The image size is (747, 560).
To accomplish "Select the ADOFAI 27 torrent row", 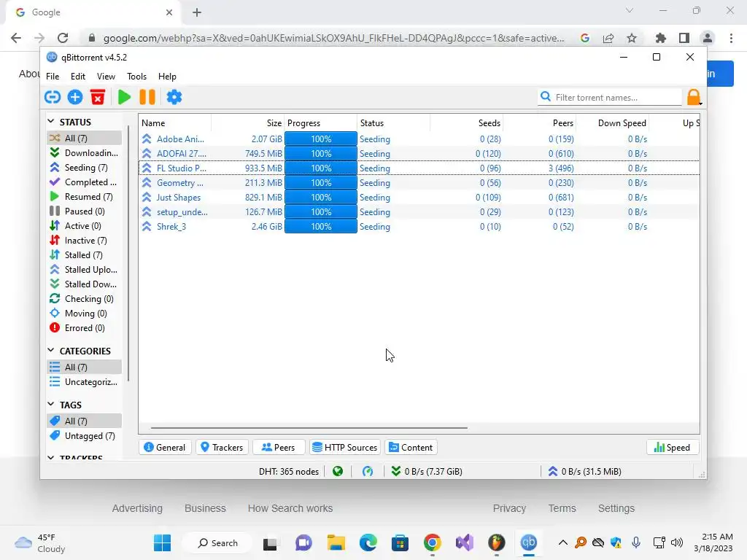I will tap(419, 153).
